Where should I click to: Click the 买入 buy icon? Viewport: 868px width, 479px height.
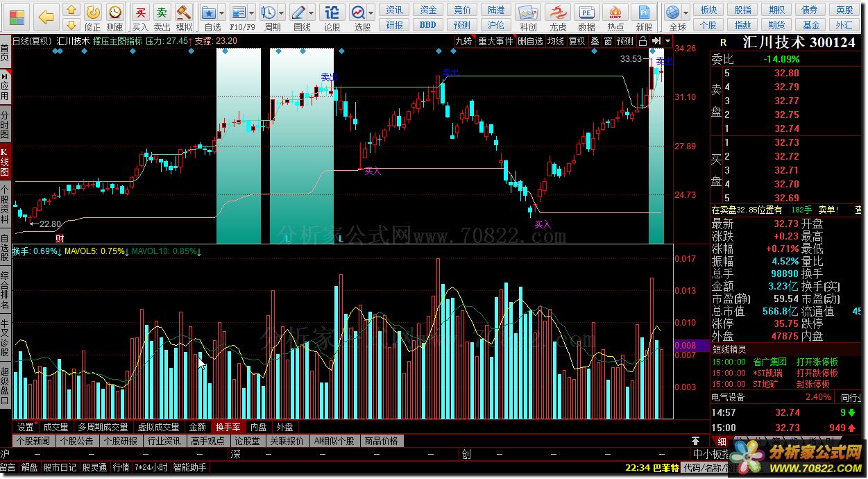pos(140,17)
